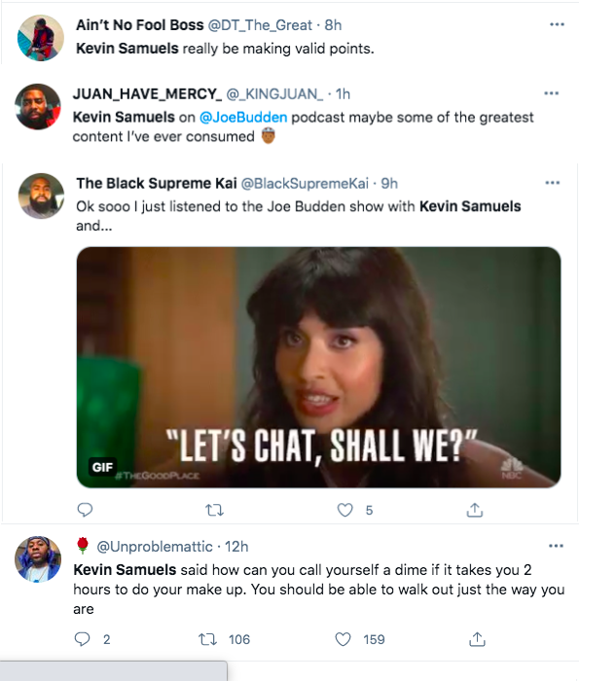Open more options for Ain't No Fool Boss tweet
Screen dimensions: 616x681
557,24
